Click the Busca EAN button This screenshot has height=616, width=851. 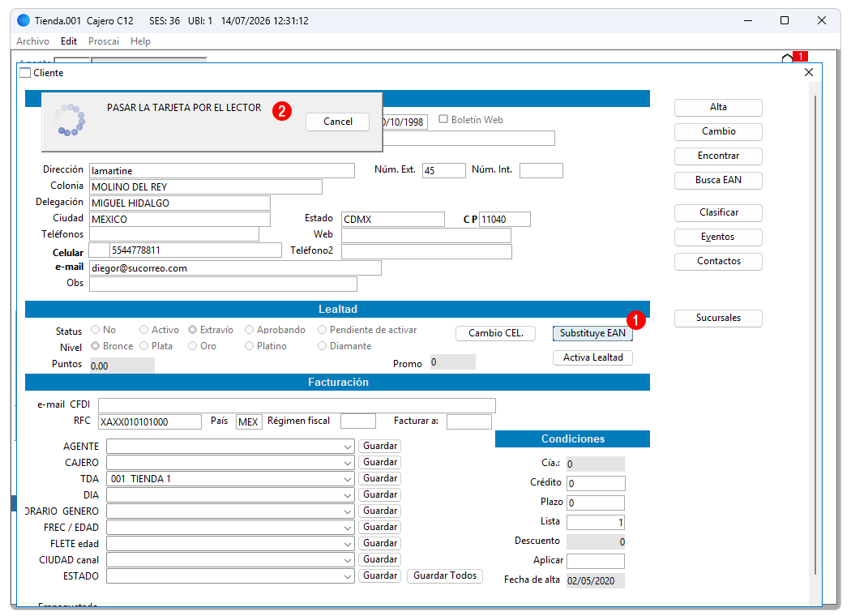pyautogui.click(x=718, y=180)
